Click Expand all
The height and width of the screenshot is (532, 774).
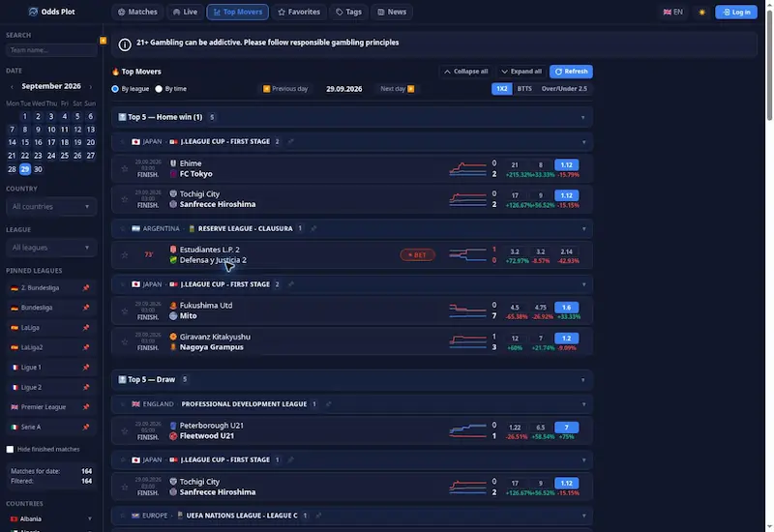click(x=521, y=72)
